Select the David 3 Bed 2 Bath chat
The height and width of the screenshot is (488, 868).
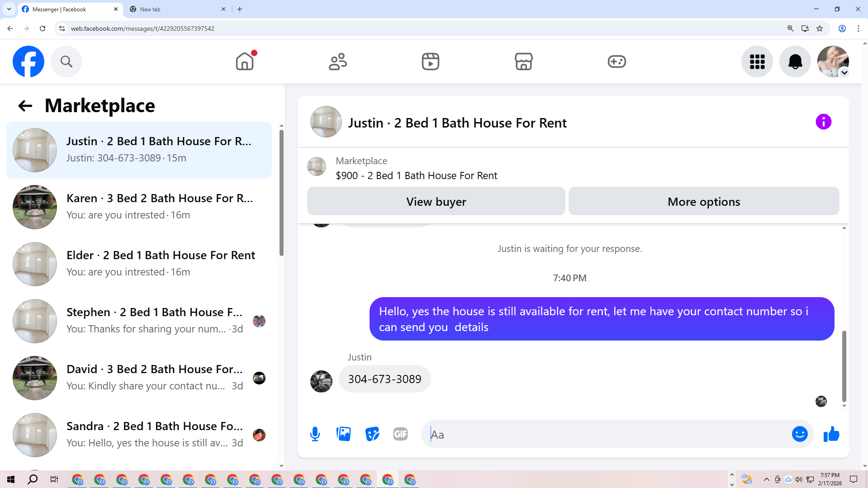click(x=139, y=378)
